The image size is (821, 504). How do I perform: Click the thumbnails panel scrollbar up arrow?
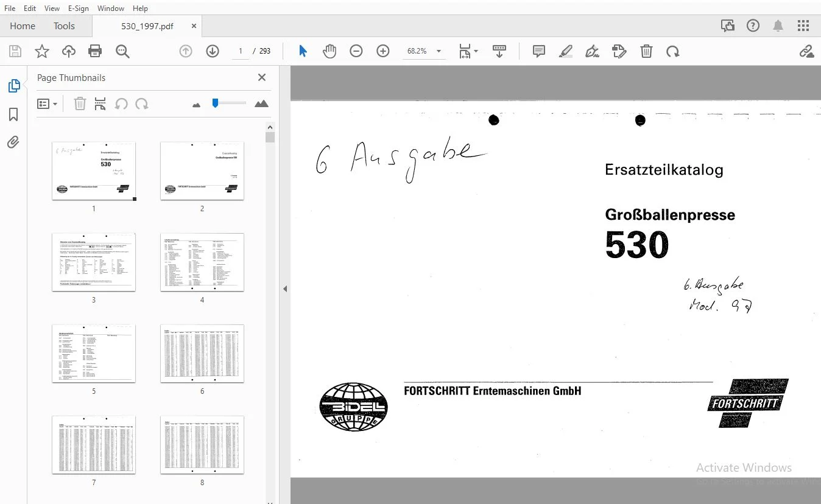270,127
